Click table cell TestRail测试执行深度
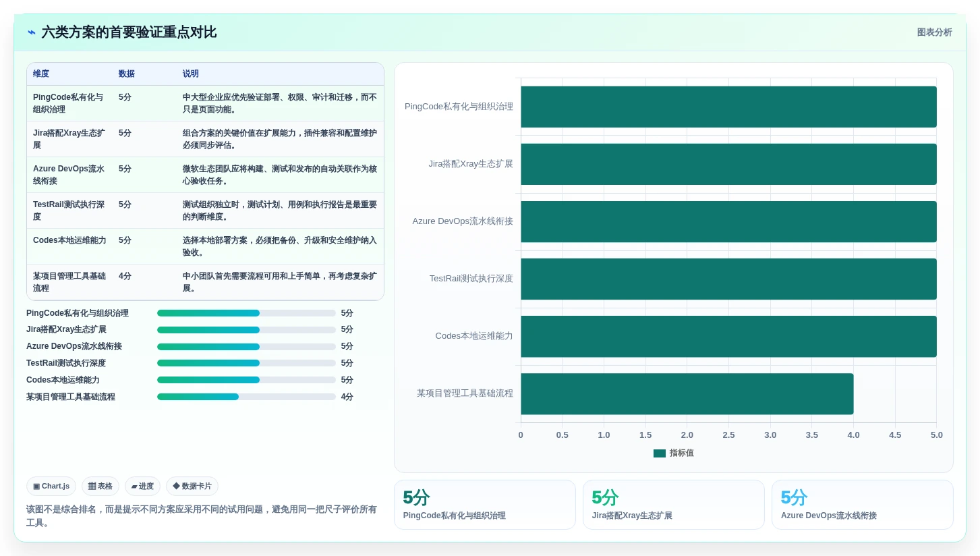Viewport: 980px width, 556px height. (x=69, y=211)
